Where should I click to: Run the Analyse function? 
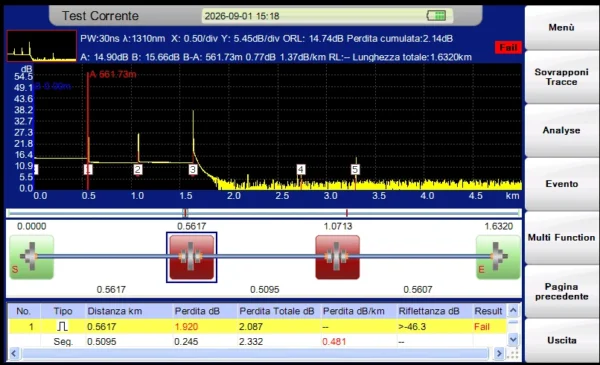click(x=561, y=130)
